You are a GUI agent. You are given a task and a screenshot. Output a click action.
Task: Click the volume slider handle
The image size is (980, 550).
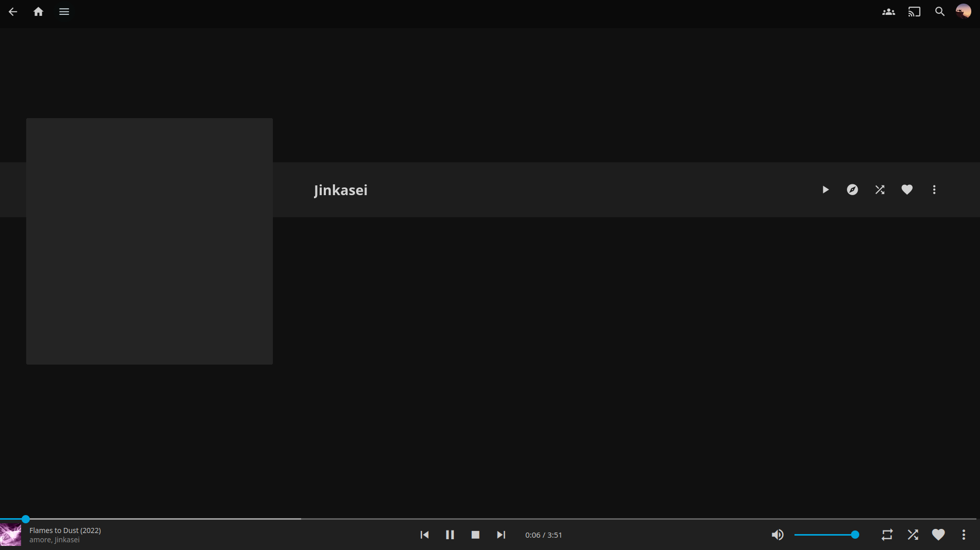pos(855,535)
